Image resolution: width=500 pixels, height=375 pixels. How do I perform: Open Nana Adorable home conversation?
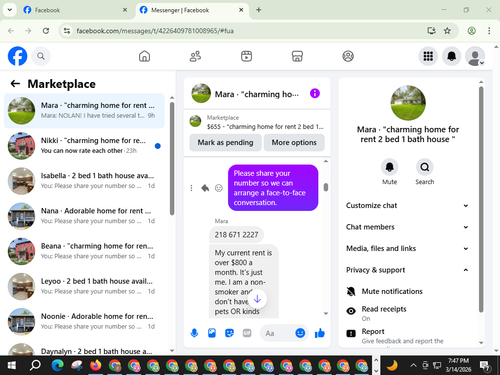(x=84, y=216)
